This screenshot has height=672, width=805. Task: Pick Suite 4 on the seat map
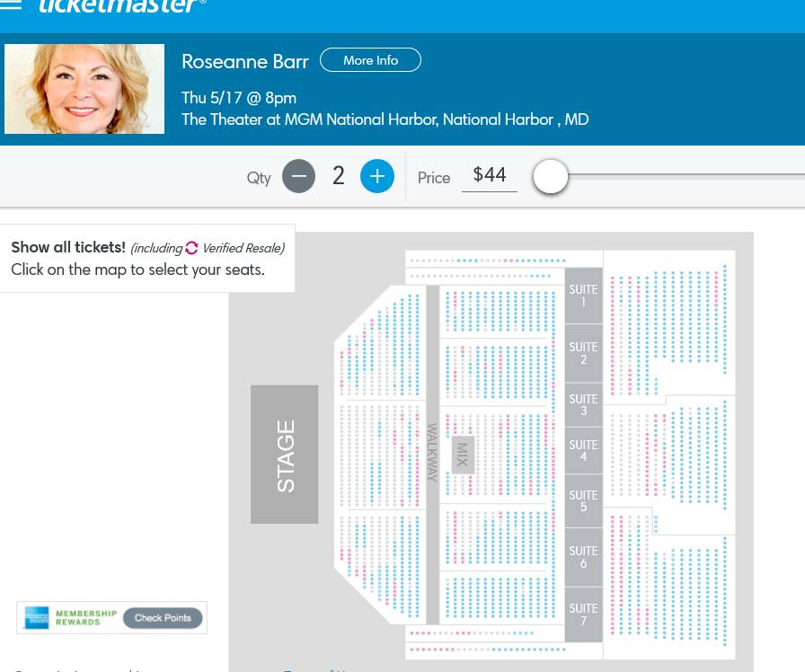583,451
